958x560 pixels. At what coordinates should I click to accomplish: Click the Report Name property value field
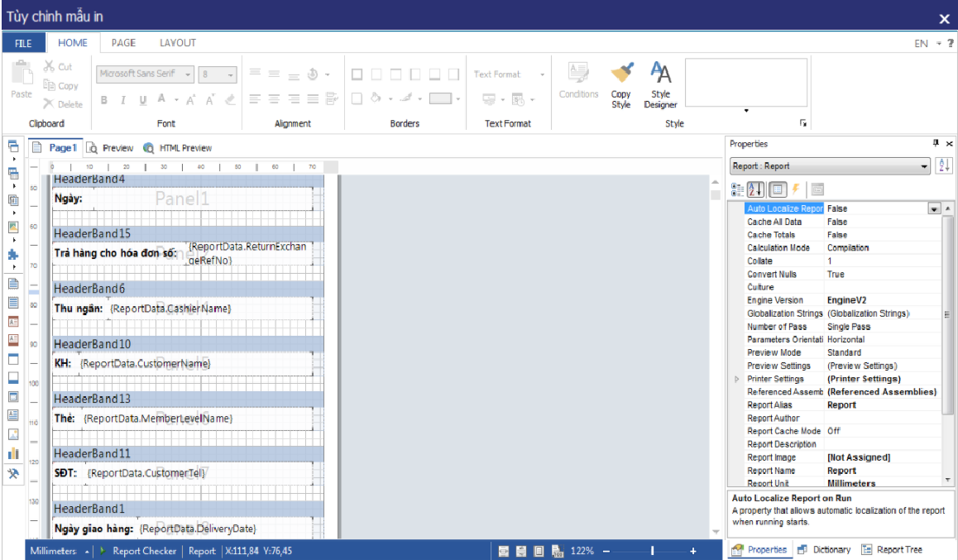[x=882, y=471]
